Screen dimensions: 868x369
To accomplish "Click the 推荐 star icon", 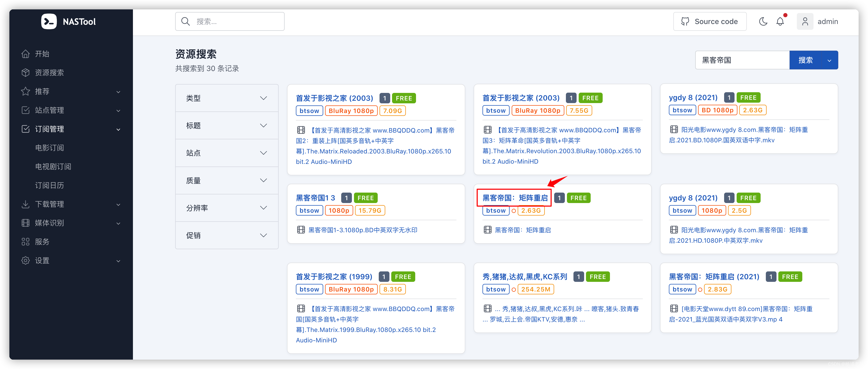I will (x=26, y=91).
